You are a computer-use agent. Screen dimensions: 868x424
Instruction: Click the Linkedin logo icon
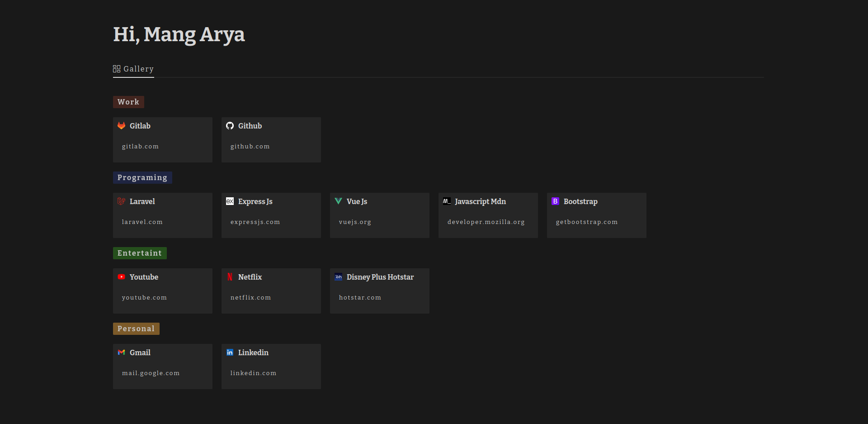tap(230, 353)
